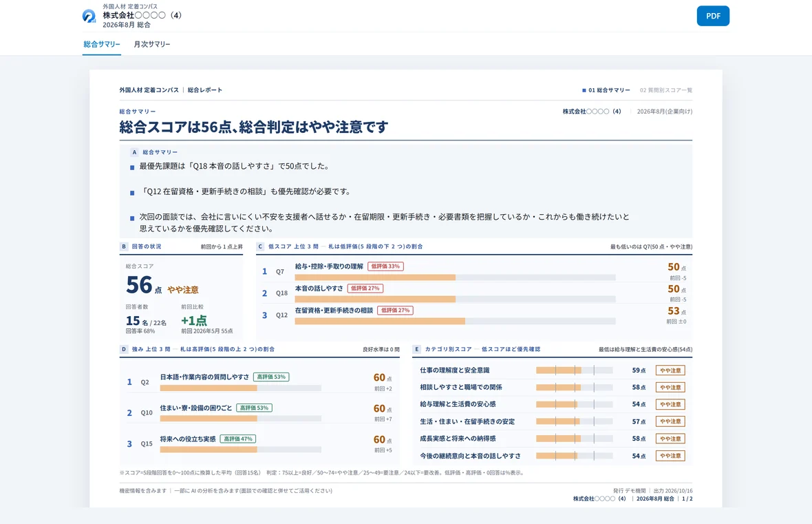
Task: Click the 2026年8月 総合 header subtitle
Action: pyautogui.click(x=127, y=25)
